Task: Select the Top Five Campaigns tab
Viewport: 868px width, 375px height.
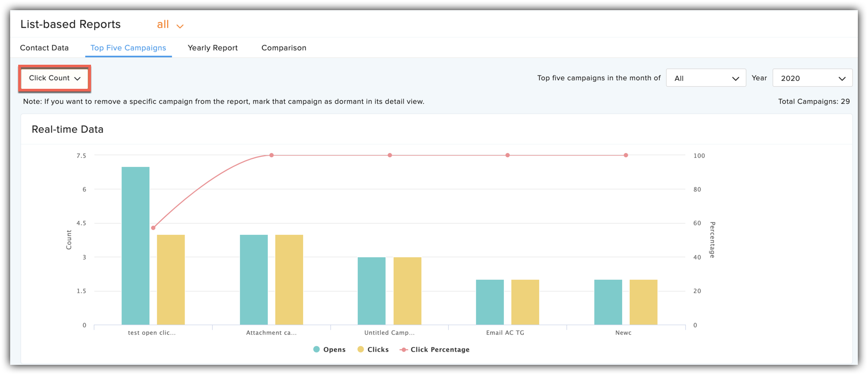Action: [128, 48]
